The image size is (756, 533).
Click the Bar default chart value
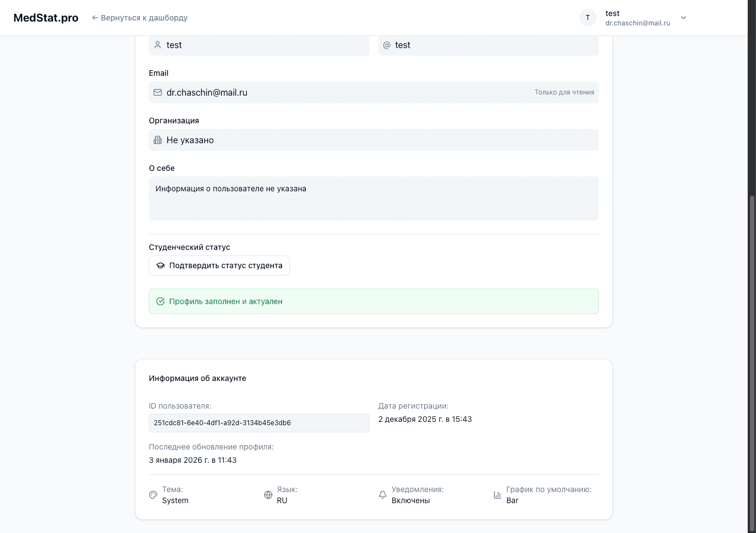(x=513, y=500)
